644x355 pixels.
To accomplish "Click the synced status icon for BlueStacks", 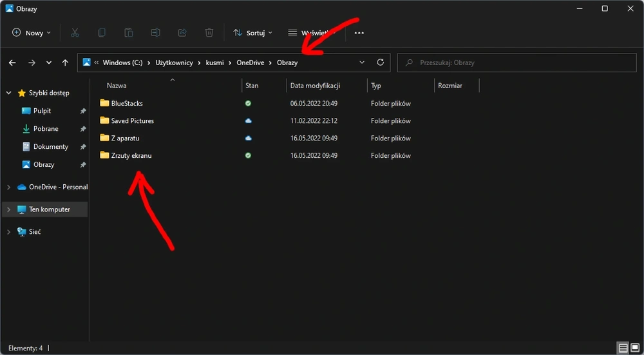I will pyautogui.click(x=248, y=104).
